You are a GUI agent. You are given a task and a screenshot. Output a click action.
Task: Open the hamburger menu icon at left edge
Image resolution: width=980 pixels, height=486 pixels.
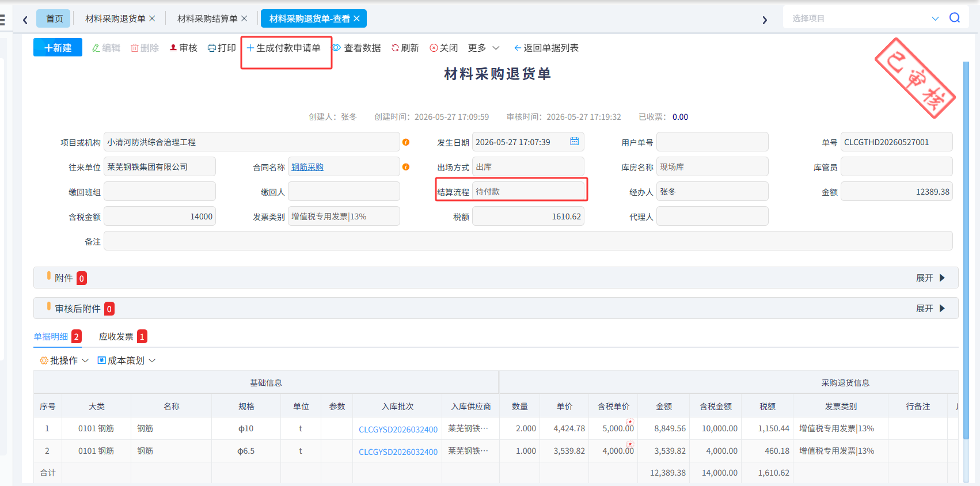[2, 21]
